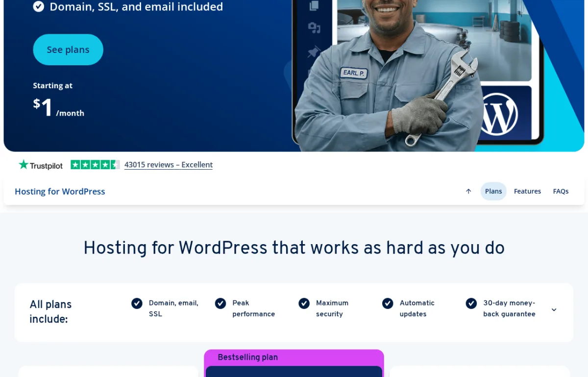This screenshot has width=588, height=377.
Task: Click the Trustpilot logo
Action: pos(41,165)
